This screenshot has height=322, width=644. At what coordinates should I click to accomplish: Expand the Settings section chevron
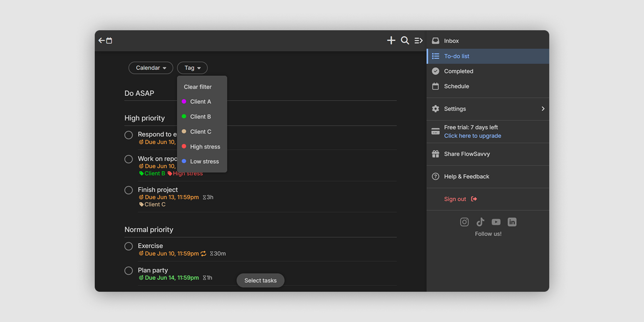click(543, 109)
